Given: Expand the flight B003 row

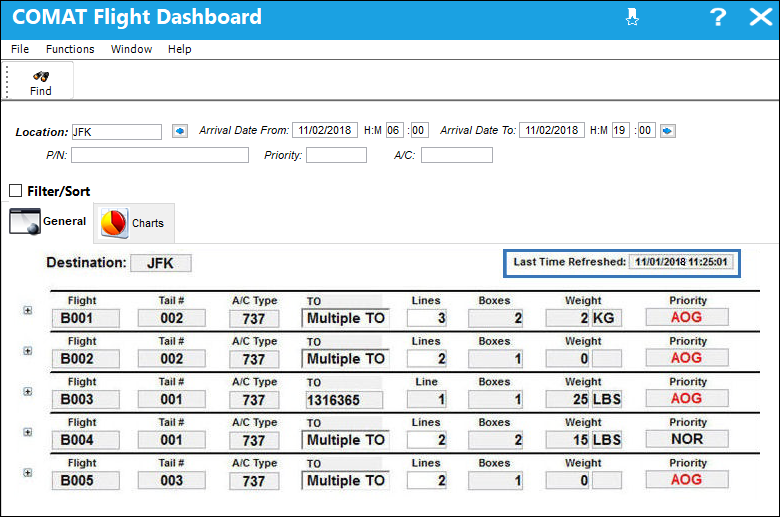Looking at the screenshot, I should pyautogui.click(x=28, y=392).
